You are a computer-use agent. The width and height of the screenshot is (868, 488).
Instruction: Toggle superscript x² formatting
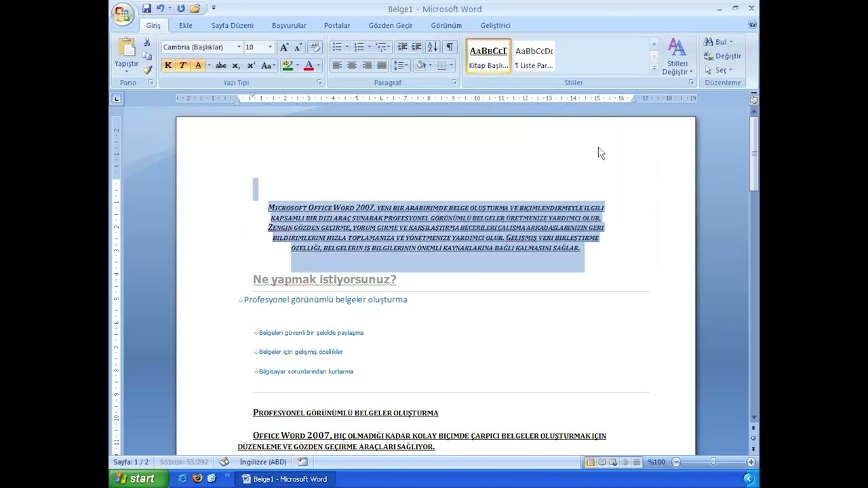pyautogui.click(x=251, y=66)
